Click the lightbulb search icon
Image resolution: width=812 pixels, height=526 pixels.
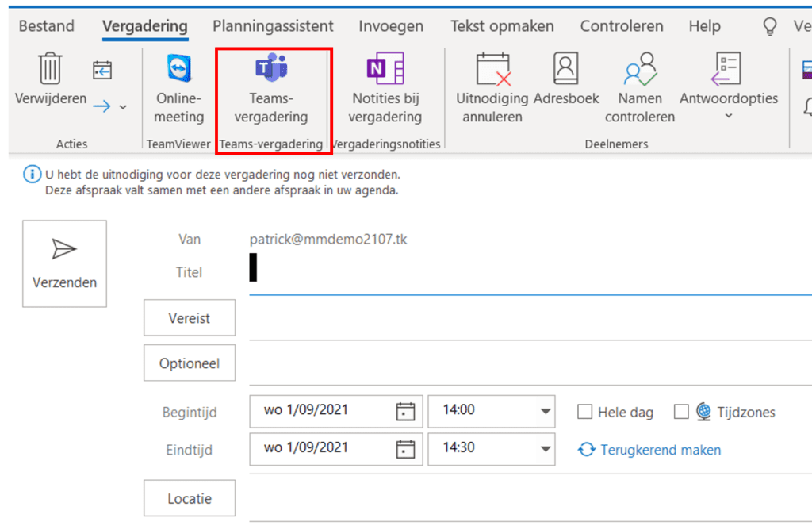pos(770,26)
